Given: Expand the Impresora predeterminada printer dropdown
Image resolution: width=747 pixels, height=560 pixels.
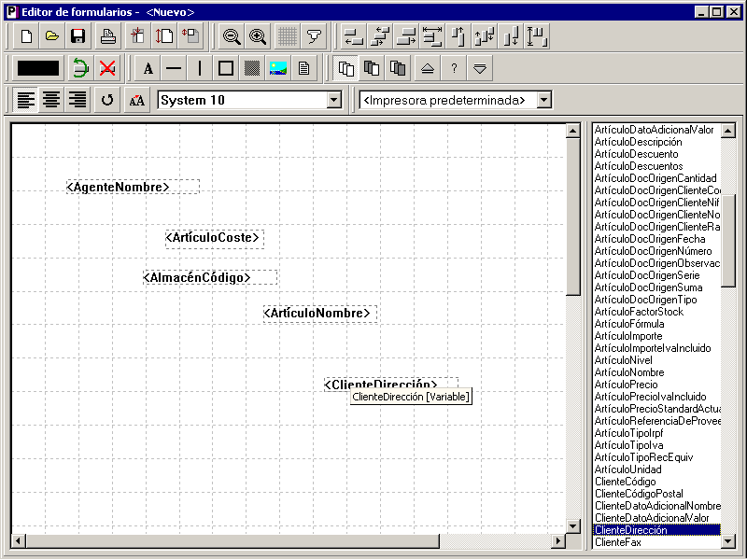Looking at the screenshot, I should coord(544,101).
